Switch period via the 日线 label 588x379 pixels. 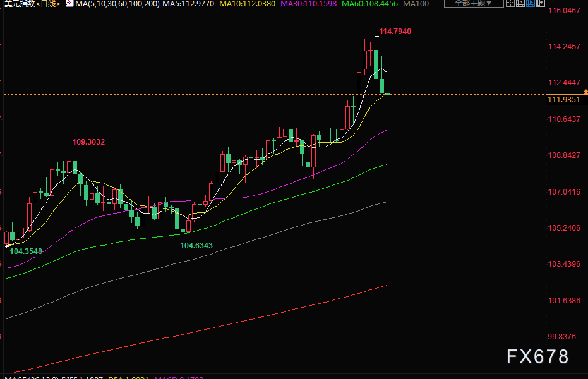point(49,4)
